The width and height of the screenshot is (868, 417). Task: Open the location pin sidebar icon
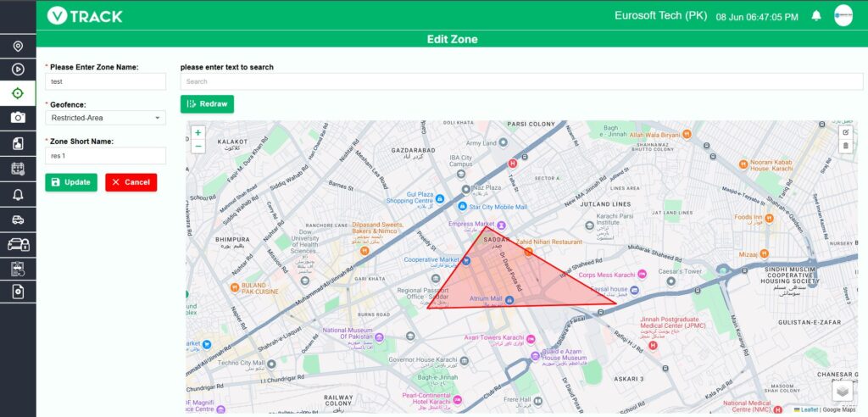point(18,47)
